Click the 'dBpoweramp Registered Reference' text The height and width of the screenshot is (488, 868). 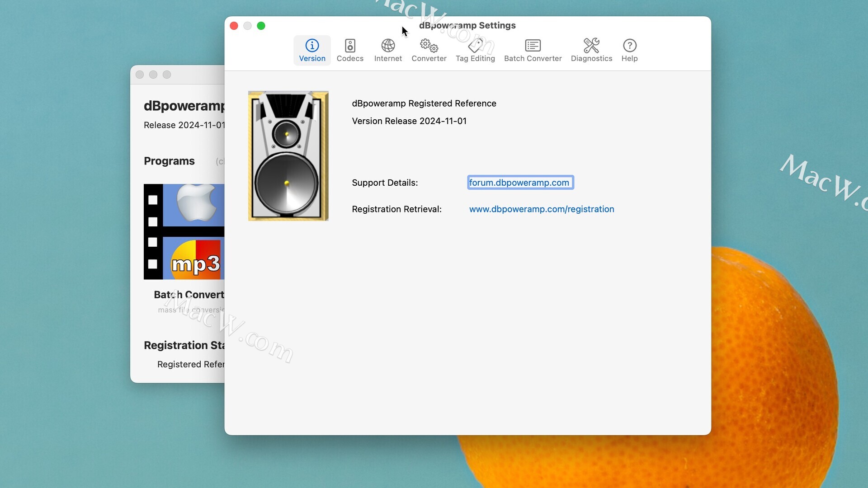click(424, 103)
